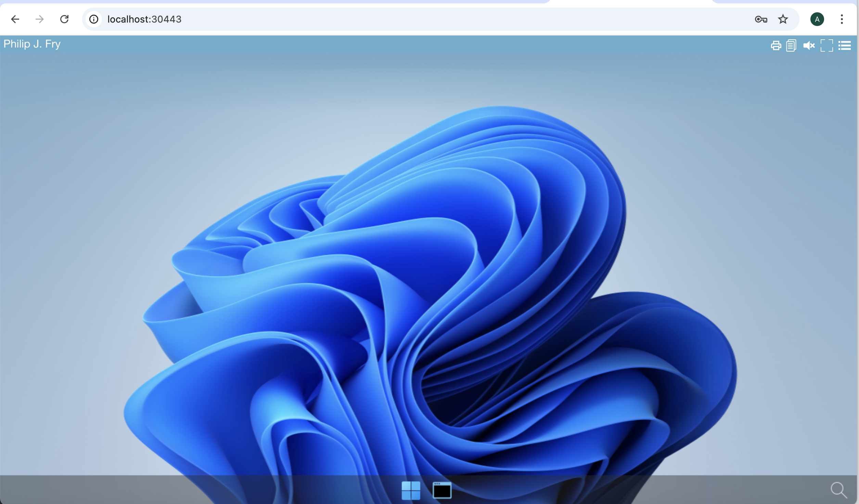Screen dimensions: 859x504
Task: Open the clipboard icon in the top bar
Action: tap(791, 45)
